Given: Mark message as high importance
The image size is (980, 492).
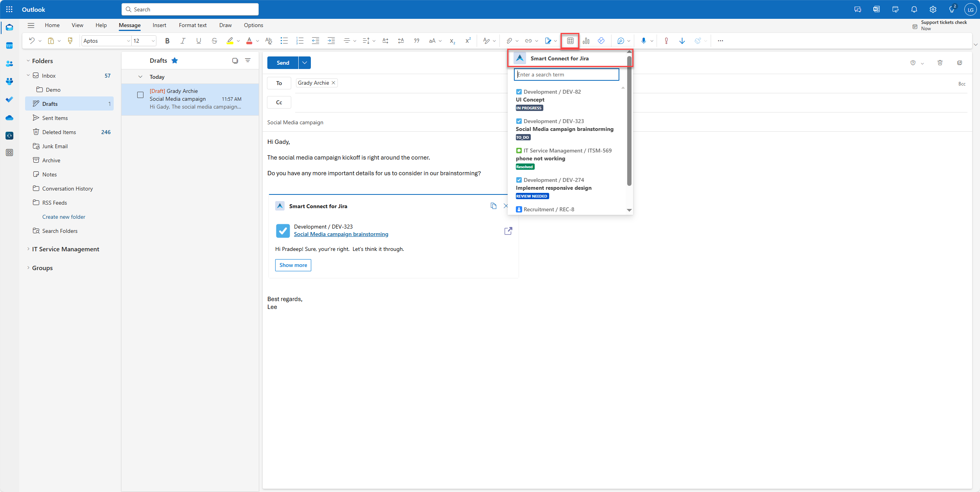Looking at the screenshot, I should coord(666,41).
